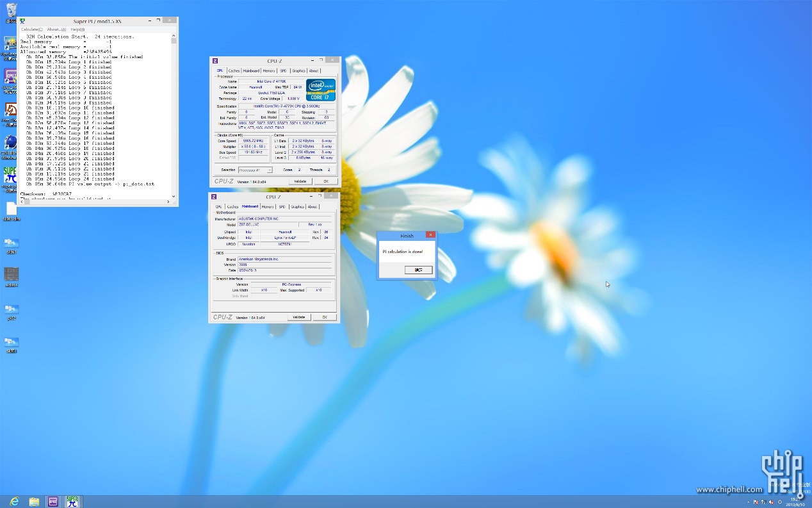812x508 pixels.
Task: Click the bottom CPU-Z window's purple Z icon
Action: click(x=215, y=197)
